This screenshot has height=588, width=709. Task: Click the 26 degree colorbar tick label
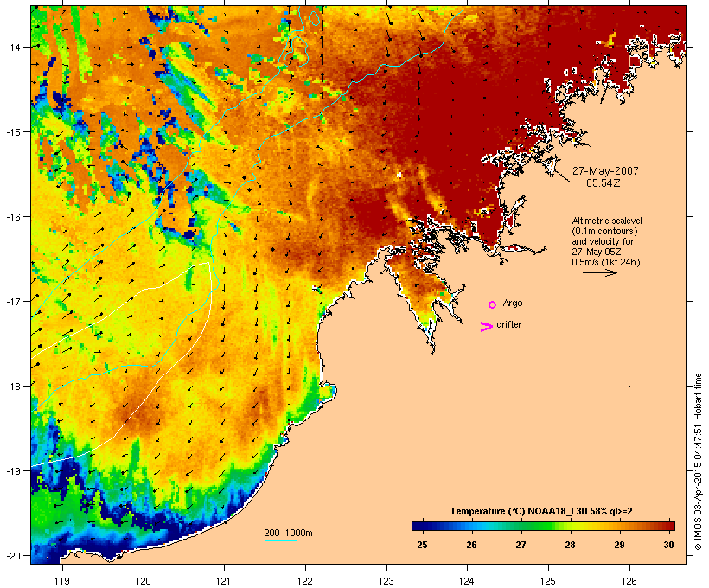point(471,545)
